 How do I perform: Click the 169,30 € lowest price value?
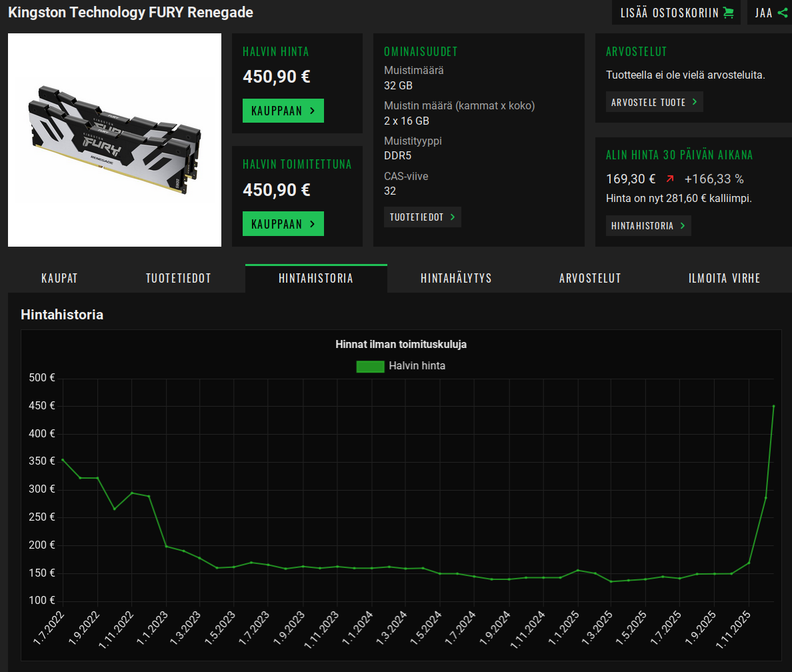coord(631,179)
